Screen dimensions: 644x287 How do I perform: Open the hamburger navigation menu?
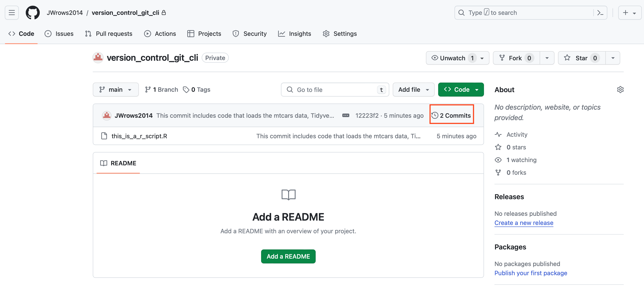(12, 12)
